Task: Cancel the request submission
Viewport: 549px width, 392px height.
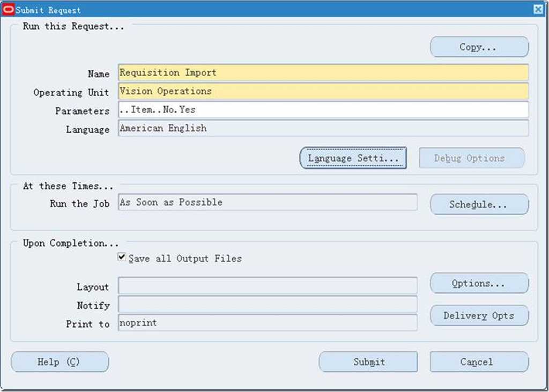Action: point(479,362)
